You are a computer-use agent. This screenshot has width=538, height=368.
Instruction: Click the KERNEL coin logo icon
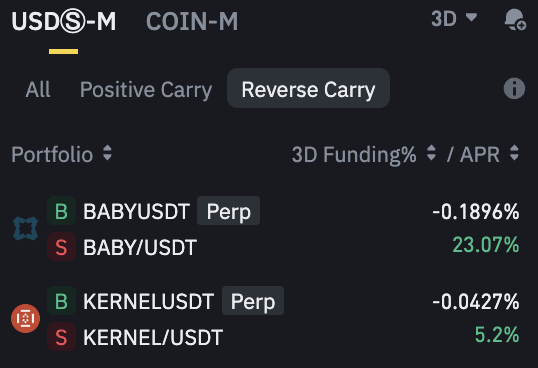tap(25, 318)
